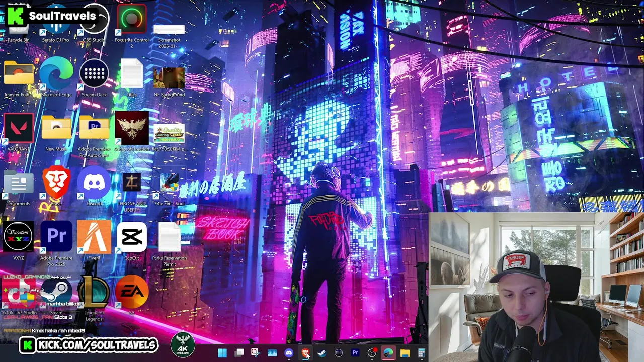Open Discord from the taskbar
The image size is (644, 362).
coord(289,353)
